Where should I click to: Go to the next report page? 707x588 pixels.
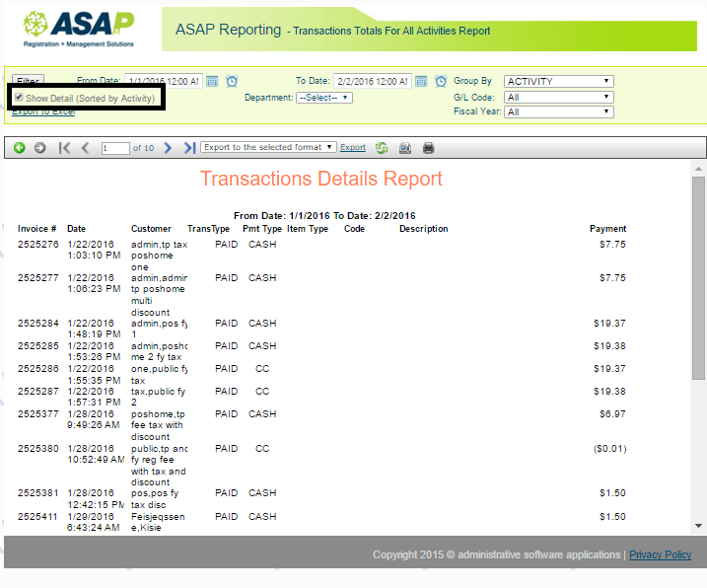pos(168,148)
